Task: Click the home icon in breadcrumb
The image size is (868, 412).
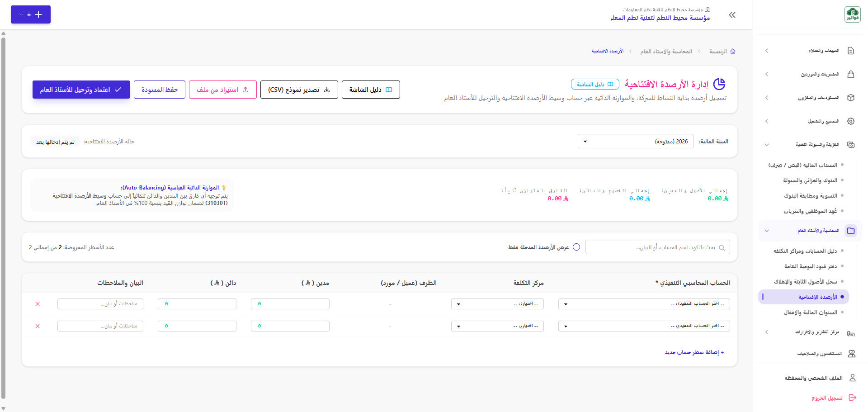Action: point(733,52)
